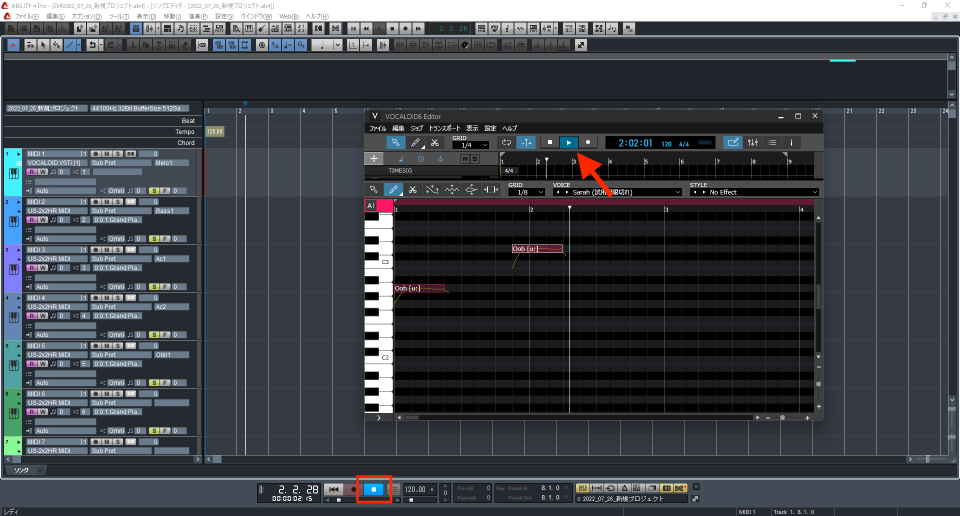Open the piano roll GRID 1/8 dropdown
Screen dimensions: 960x516
(527, 192)
